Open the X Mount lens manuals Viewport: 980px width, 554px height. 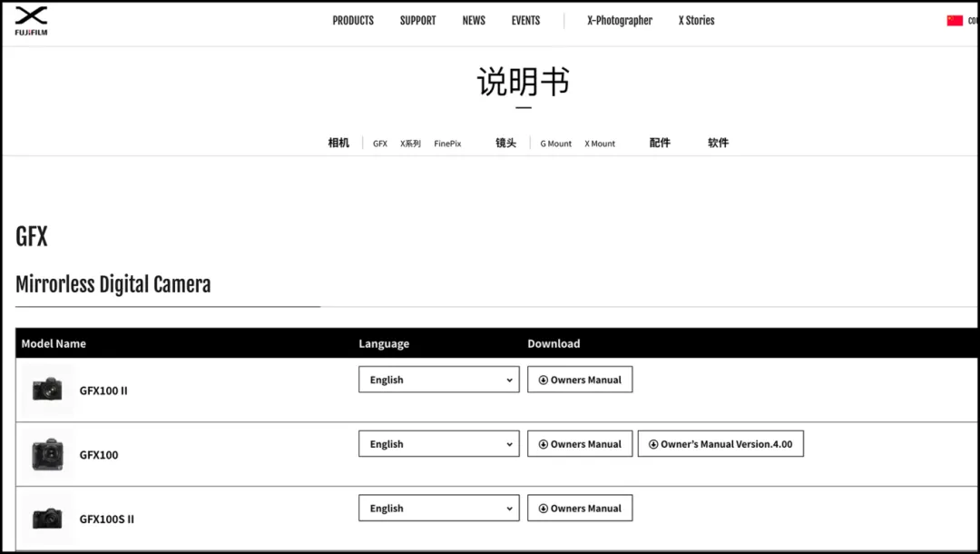(x=600, y=143)
